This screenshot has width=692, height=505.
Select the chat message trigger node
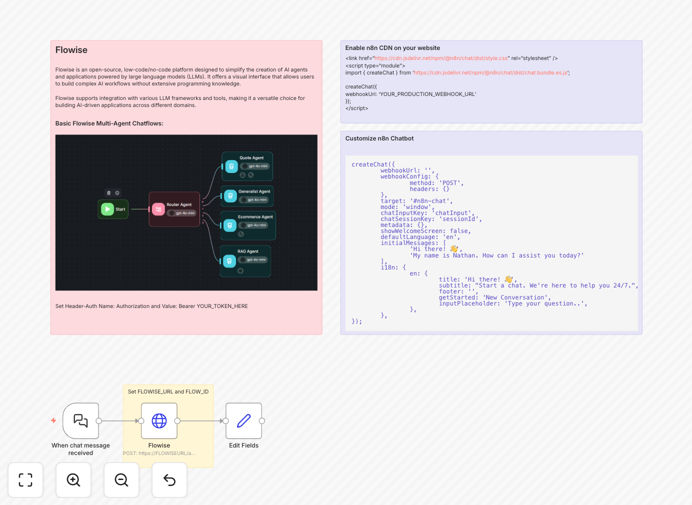(x=81, y=421)
